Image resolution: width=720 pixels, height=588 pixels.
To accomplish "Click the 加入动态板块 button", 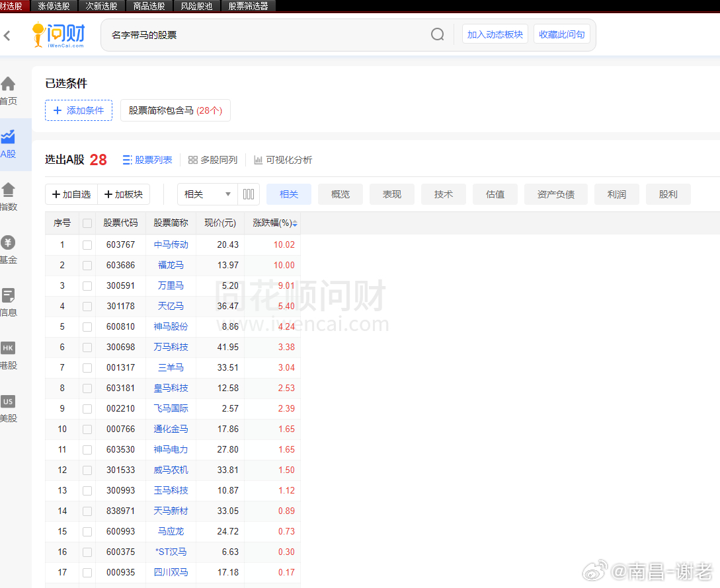I will click(x=495, y=34).
